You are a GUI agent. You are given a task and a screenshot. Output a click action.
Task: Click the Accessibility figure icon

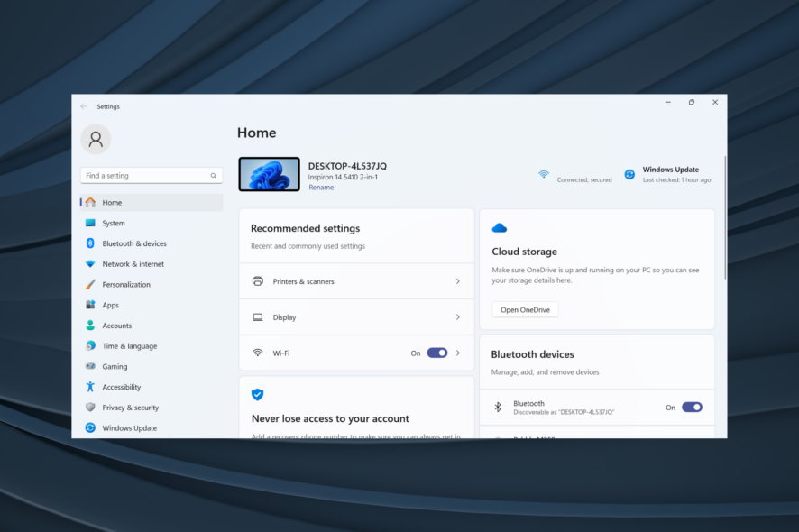pos(91,387)
